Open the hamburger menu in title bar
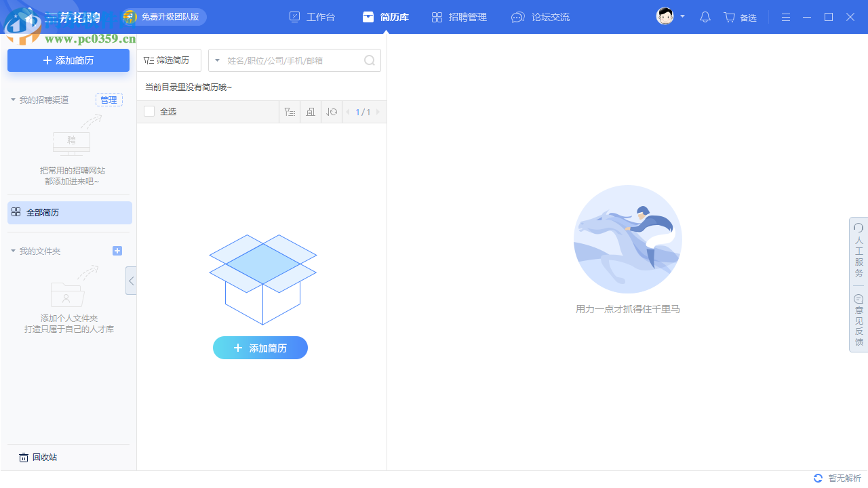868x488 pixels. click(x=785, y=17)
